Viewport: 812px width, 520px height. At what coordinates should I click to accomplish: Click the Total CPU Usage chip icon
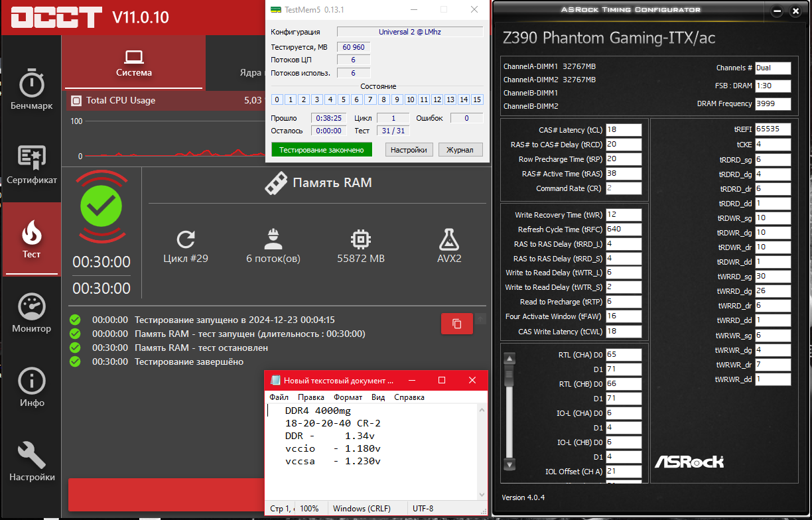(75, 101)
